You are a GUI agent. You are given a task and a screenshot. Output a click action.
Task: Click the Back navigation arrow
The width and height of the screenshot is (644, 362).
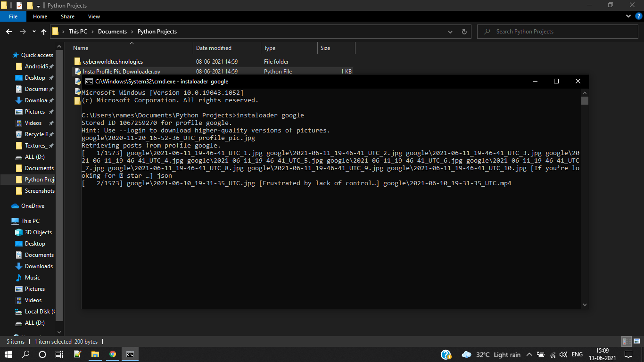(9, 32)
